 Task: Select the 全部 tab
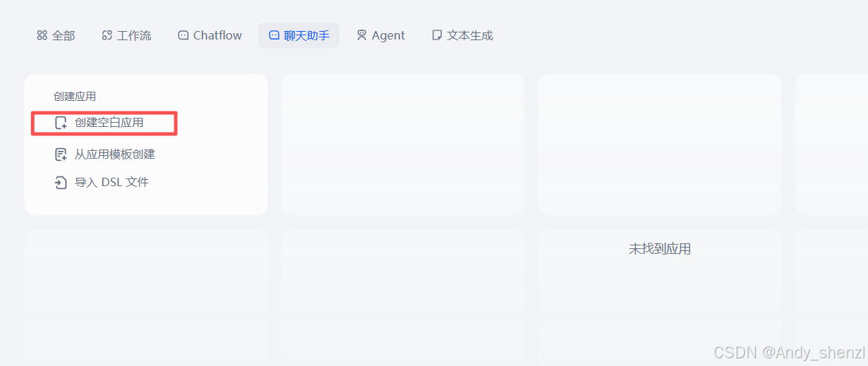click(x=56, y=35)
